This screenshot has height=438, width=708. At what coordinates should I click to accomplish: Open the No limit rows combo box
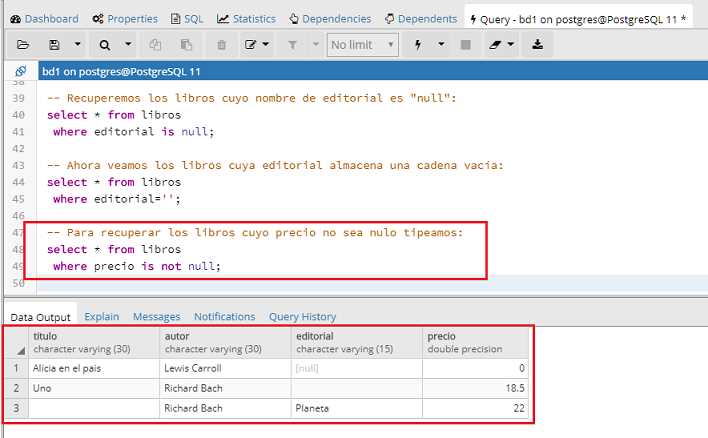pos(363,45)
